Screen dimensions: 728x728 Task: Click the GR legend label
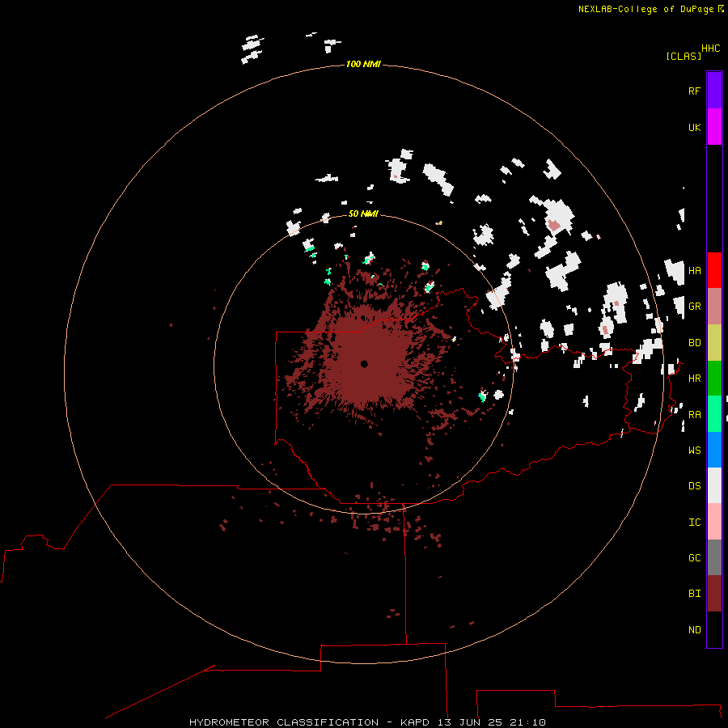[694, 307]
